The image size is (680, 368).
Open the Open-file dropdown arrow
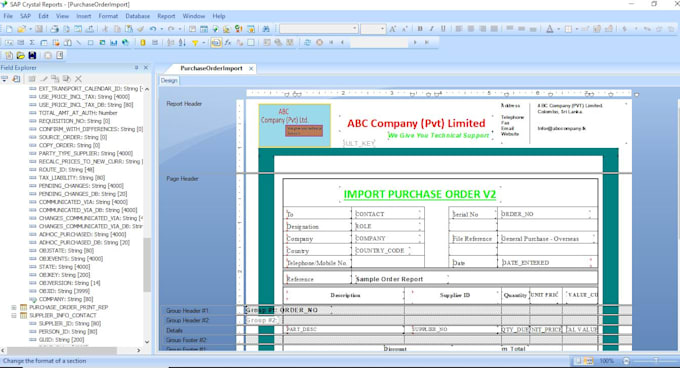[30, 29]
